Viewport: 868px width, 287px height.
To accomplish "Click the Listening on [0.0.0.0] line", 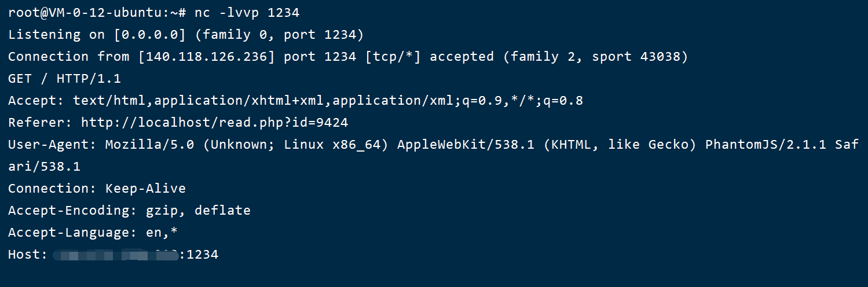I will pyautogui.click(x=186, y=34).
